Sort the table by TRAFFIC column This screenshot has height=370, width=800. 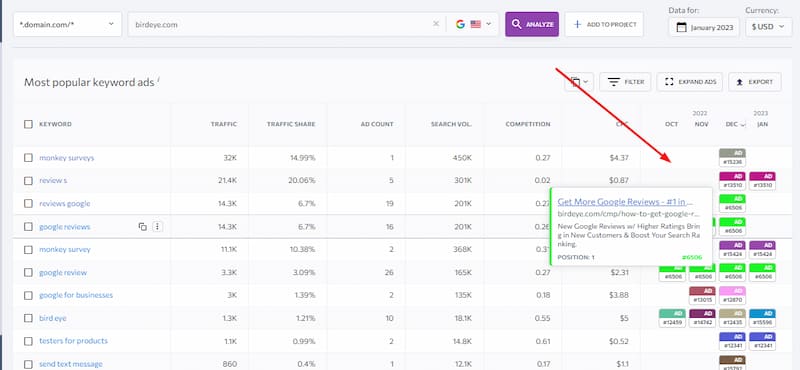pyautogui.click(x=224, y=124)
